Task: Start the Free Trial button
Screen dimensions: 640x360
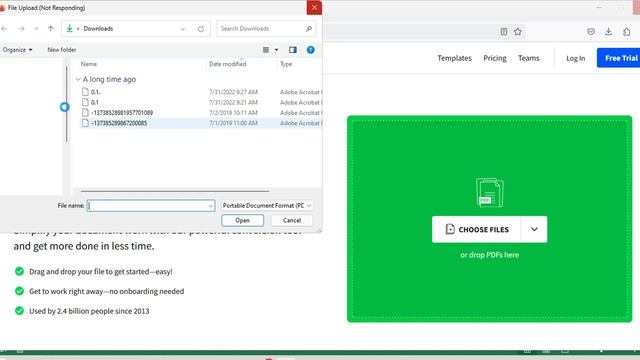Action: coord(618,58)
